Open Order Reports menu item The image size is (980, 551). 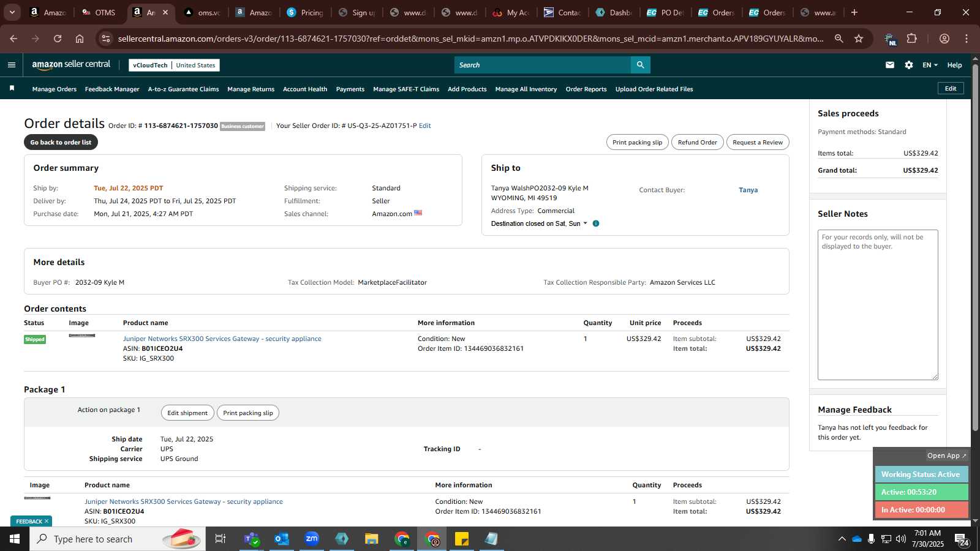coord(586,89)
